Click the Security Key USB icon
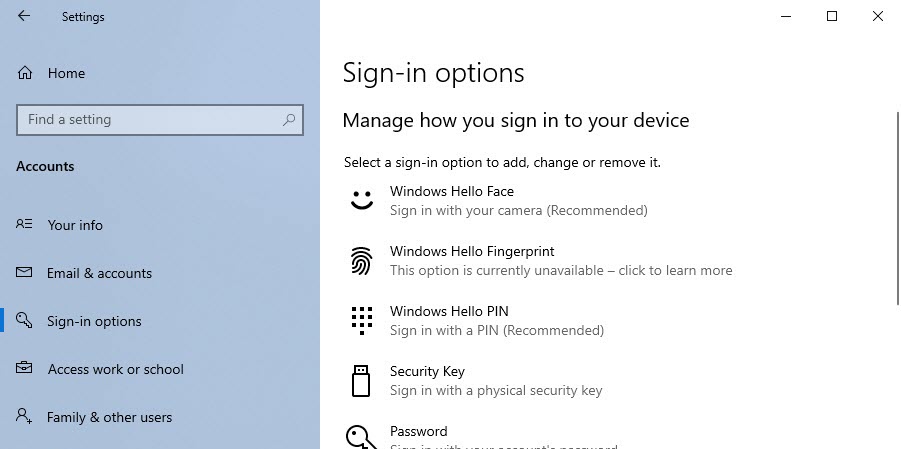This screenshot has height=449, width=901. pos(361,381)
